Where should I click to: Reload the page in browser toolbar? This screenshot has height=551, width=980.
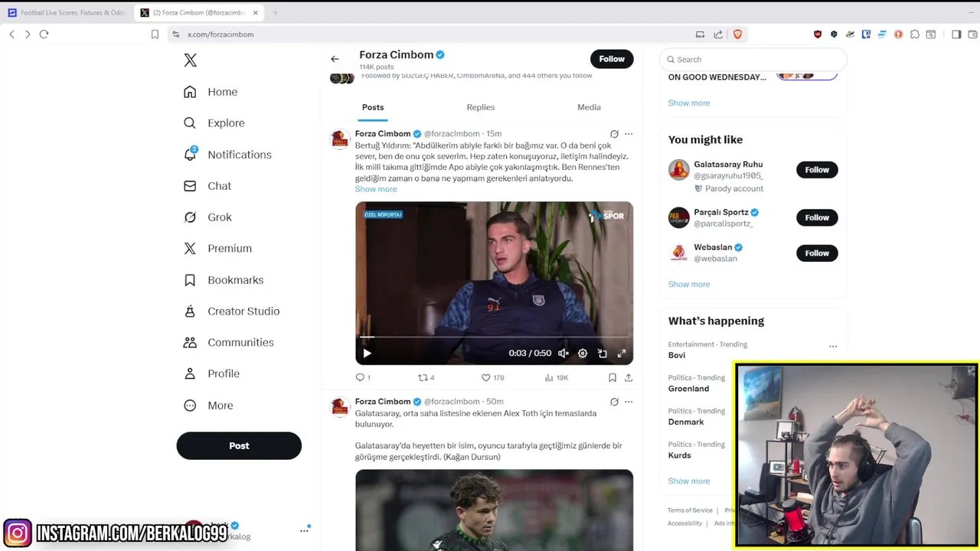point(44,34)
